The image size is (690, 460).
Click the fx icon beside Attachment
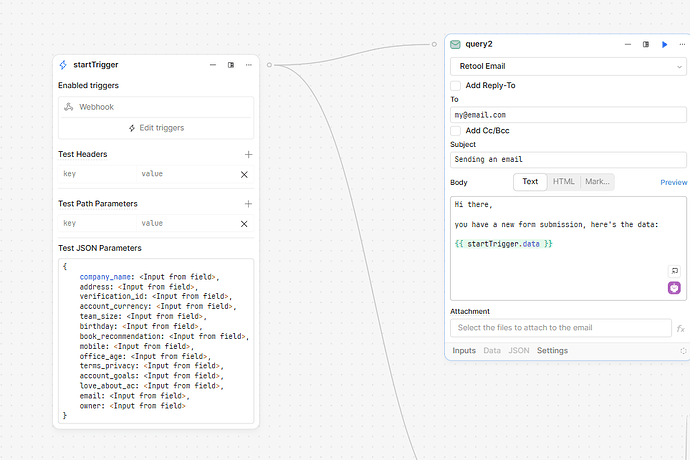pyautogui.click(x=681, y=328)
